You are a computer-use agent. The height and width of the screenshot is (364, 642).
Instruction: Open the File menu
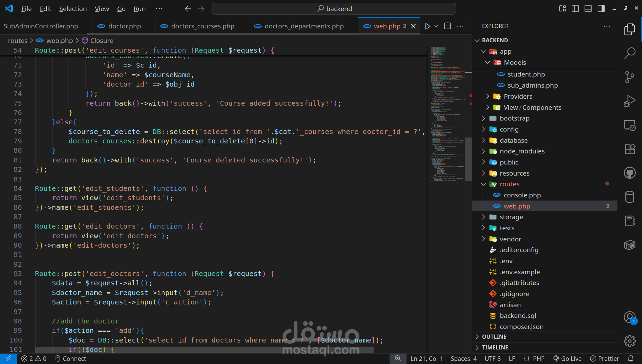[26, 9]
